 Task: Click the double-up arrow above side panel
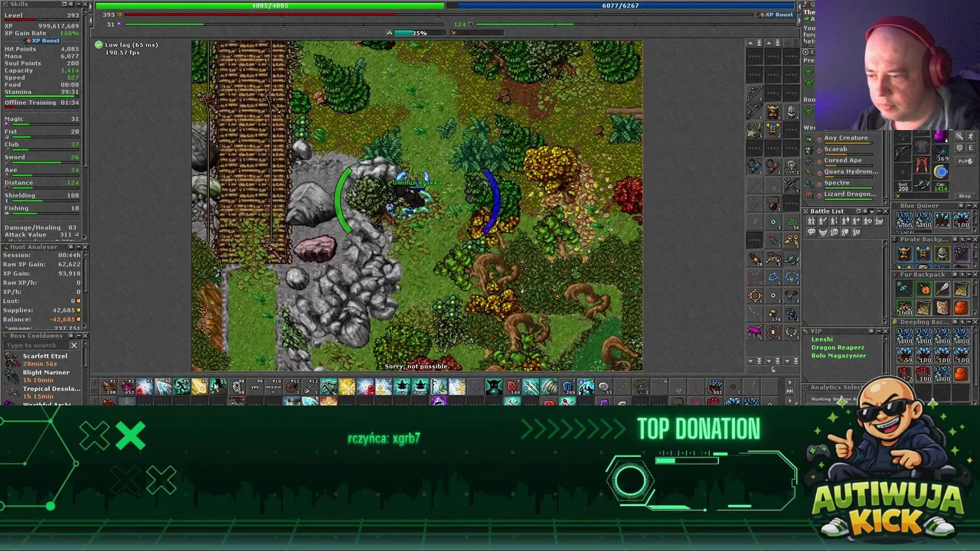pos(759,43)
